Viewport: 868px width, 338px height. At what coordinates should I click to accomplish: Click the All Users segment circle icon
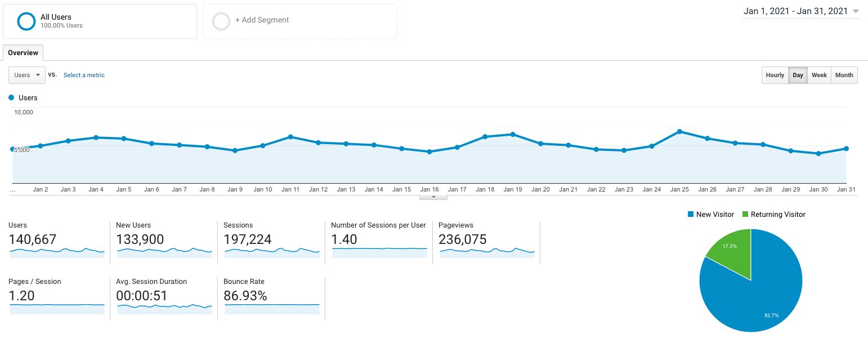(x=26, y=20)
